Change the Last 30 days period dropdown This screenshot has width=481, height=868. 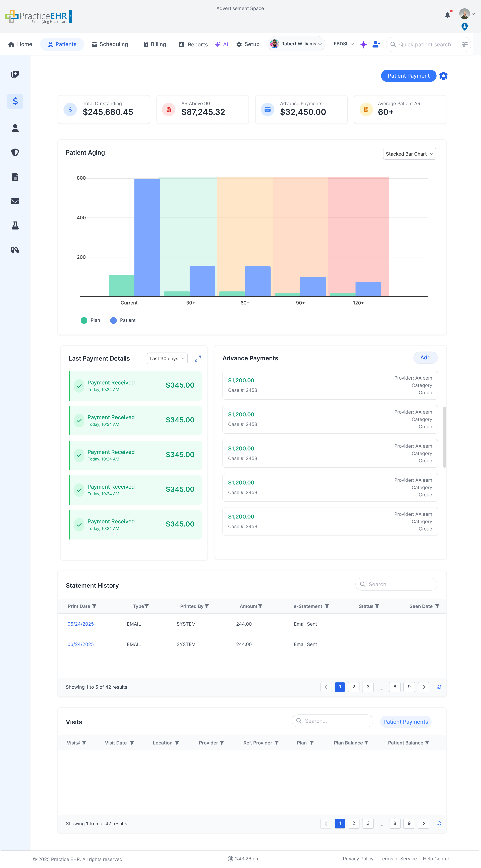(167, 358)
